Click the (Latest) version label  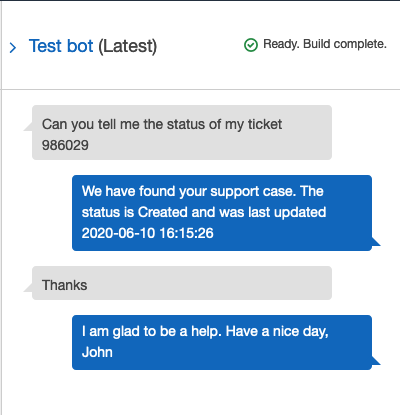click(x=127, y=46)
